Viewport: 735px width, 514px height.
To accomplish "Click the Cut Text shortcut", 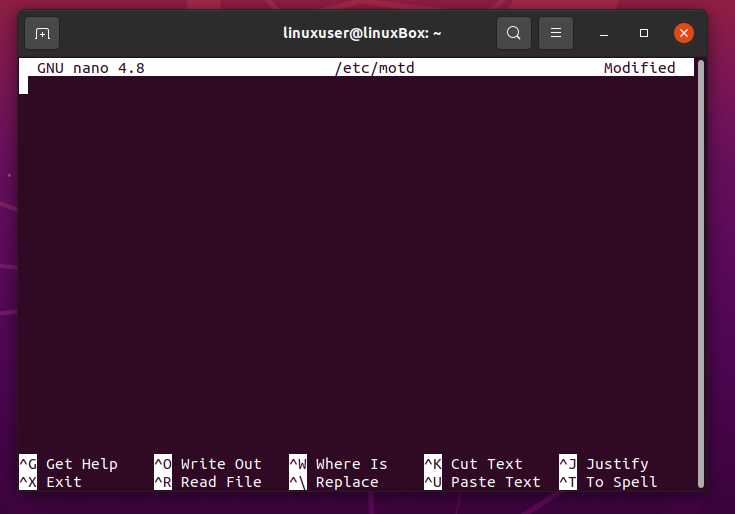I will 486,464.
